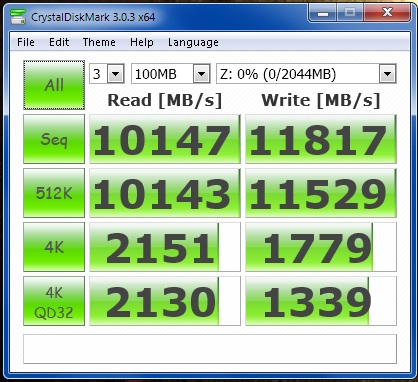Minimize the CrystalDiskMark window
This screenshot has width=418, height=382.
pyautogui.click(x=322, y=13)
